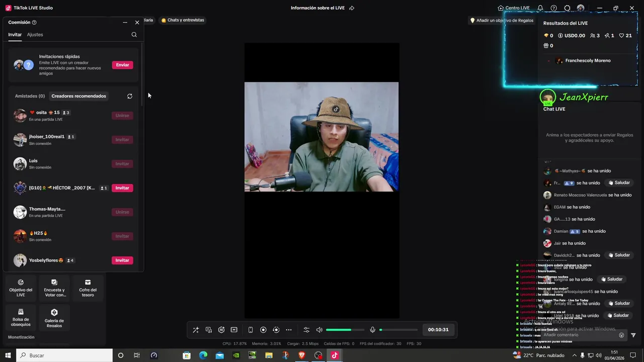This screenshot has width=644, height=362.
Task: Refresh the recommended creators list
Action: 130,96
